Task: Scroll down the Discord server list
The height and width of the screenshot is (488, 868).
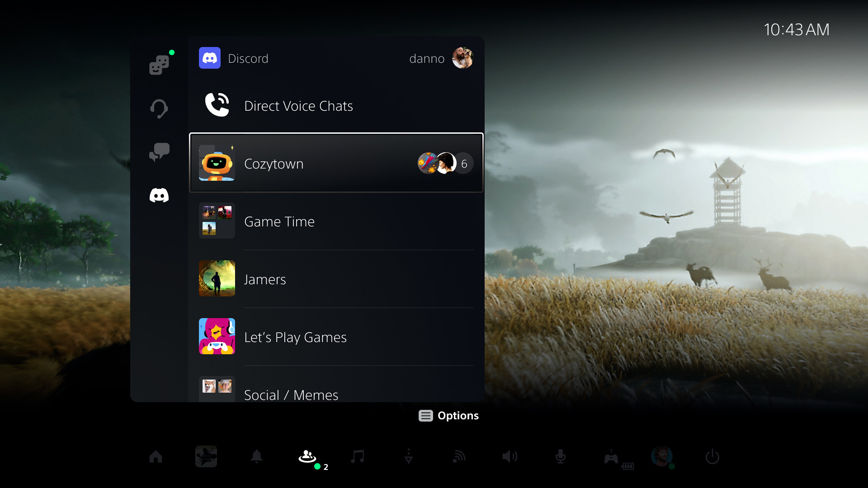Action: point(336,393)
